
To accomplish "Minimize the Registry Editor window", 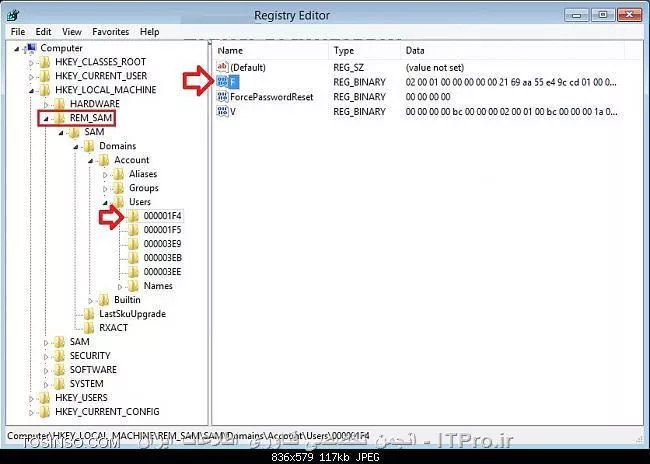I will [576, 15].
